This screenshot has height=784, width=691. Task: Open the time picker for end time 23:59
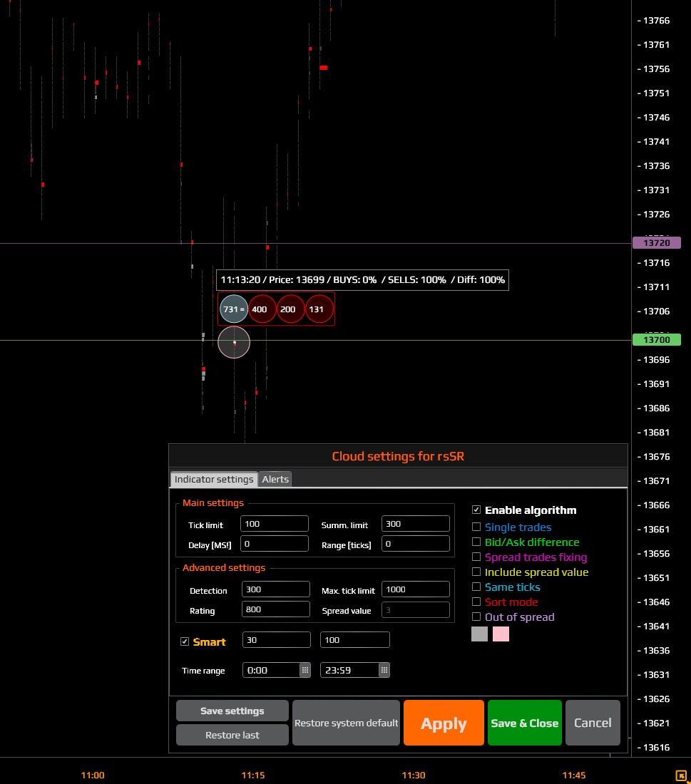[384, 670]
